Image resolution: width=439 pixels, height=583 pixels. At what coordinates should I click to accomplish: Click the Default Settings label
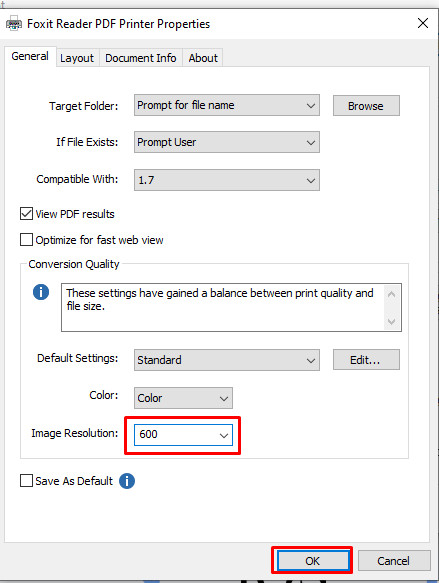[78, 358]
